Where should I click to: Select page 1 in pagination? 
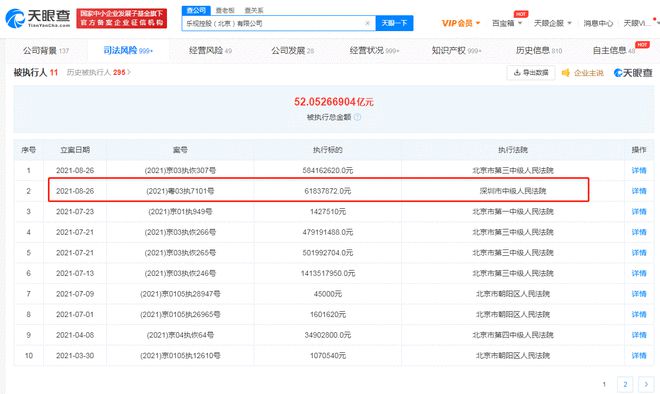(604, 384)
